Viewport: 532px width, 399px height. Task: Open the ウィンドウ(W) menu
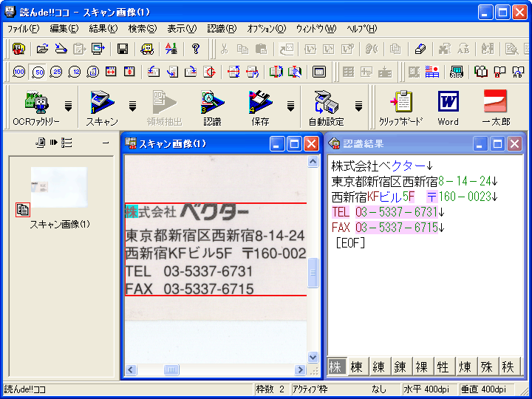pos(316,29)
